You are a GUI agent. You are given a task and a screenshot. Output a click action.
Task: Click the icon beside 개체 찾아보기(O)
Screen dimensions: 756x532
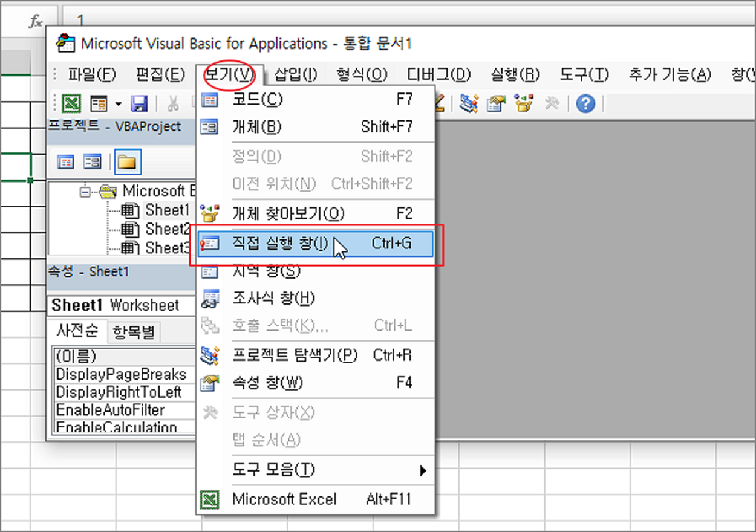(x=209, y=213)
